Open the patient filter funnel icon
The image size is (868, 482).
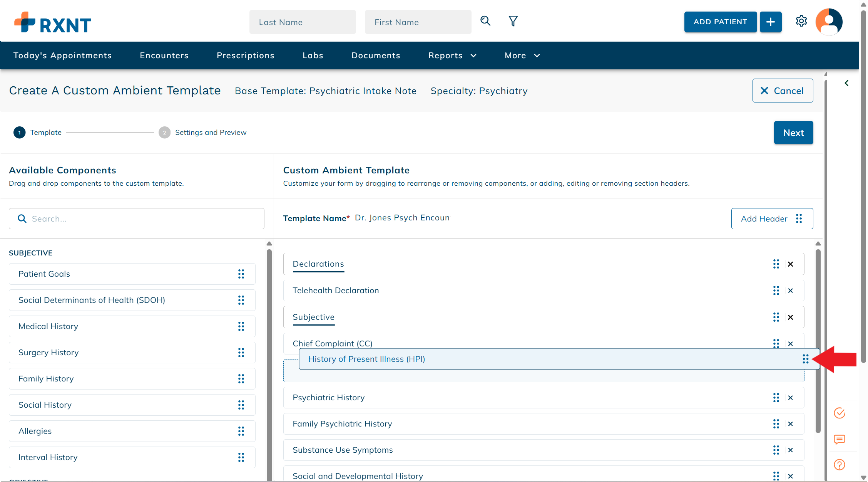pos(513,21)
